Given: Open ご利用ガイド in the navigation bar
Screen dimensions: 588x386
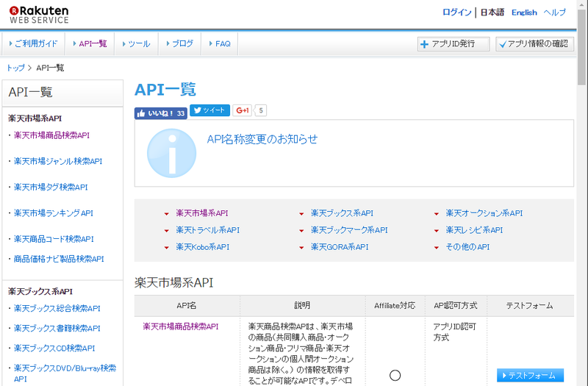Looking at the screenshot, I should [33, 44].
